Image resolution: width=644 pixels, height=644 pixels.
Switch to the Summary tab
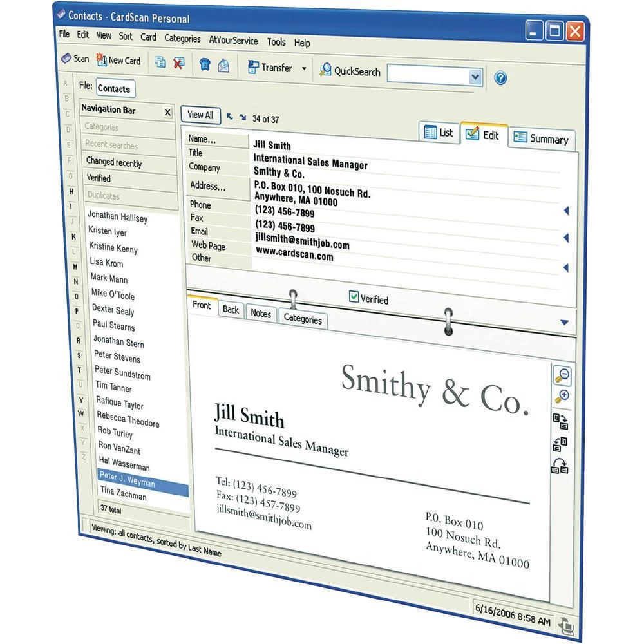coord(542,138)
